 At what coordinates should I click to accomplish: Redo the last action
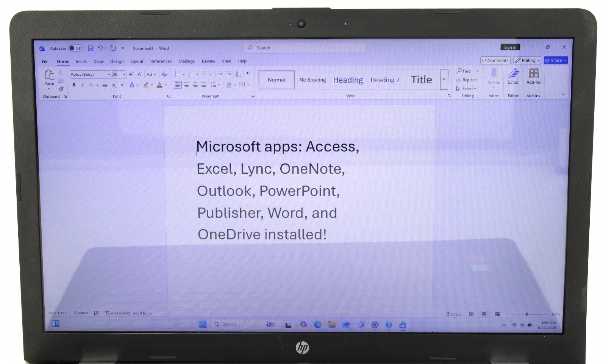pos(113,48)
